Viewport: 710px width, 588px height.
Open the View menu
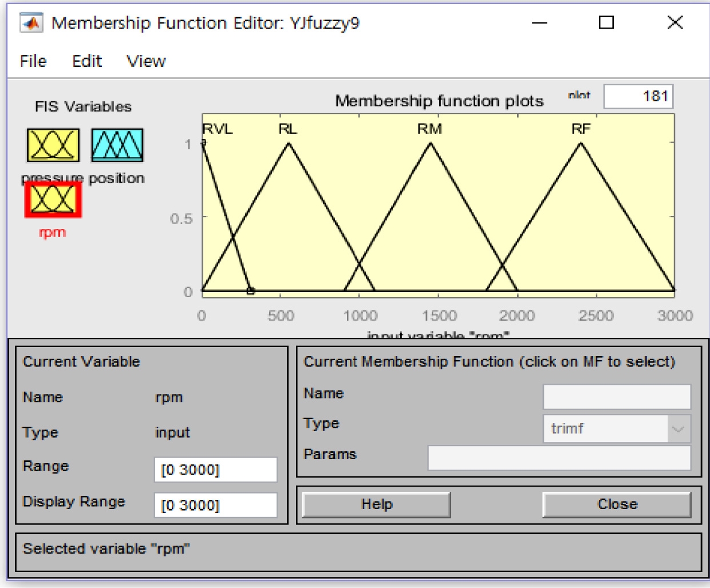click(x=146, y=61)
